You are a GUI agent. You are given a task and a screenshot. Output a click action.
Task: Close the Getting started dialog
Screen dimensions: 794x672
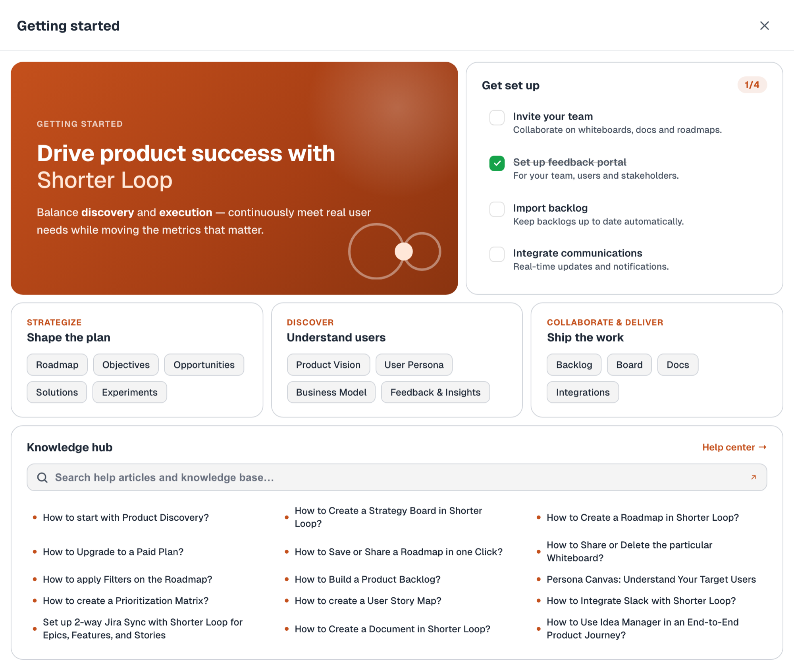(764, 26)
